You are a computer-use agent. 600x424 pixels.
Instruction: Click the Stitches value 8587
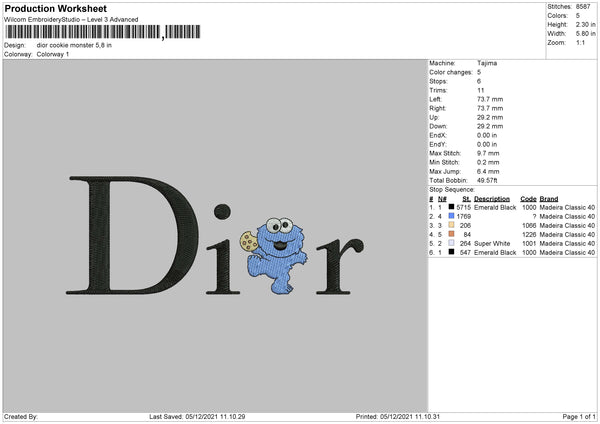tap(583, 7)
